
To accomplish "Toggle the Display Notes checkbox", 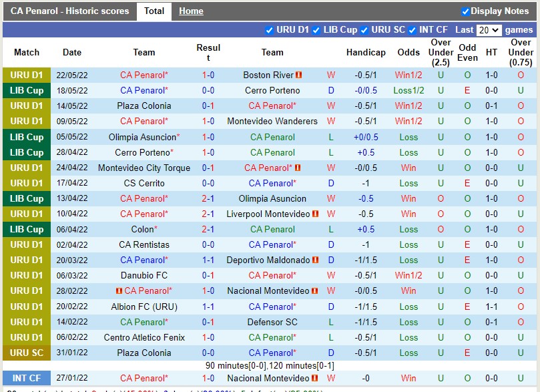I will (x=465, y=12).
